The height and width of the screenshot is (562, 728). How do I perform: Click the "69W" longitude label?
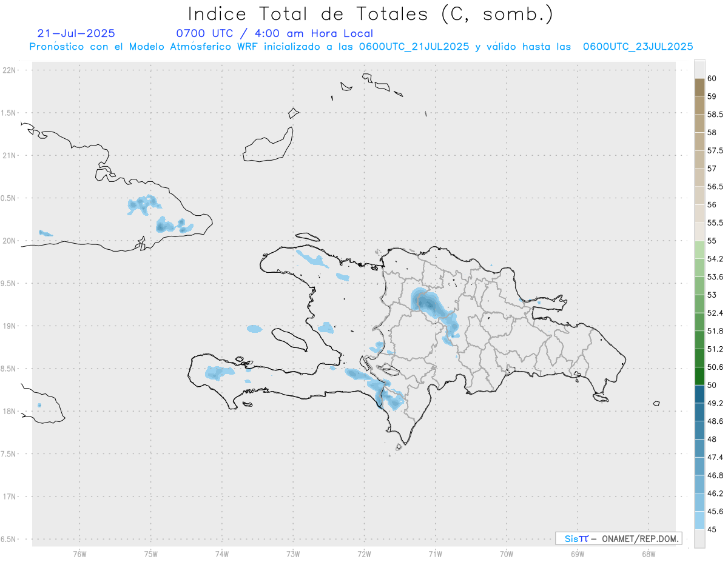[x=578, y=554]
